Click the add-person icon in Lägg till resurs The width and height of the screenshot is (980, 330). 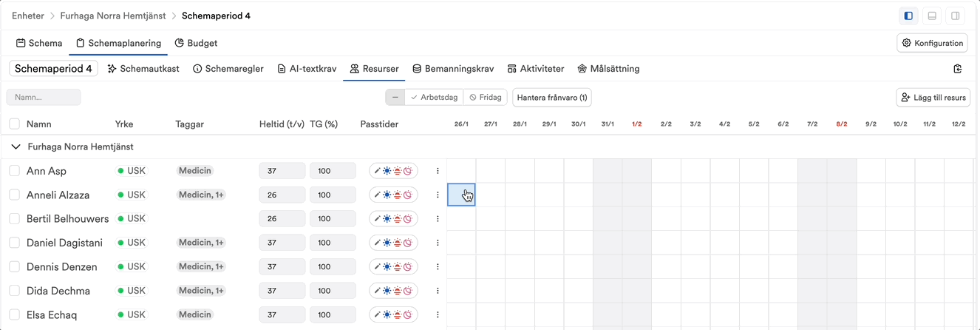pyautogui.click(x=906, y=97)
